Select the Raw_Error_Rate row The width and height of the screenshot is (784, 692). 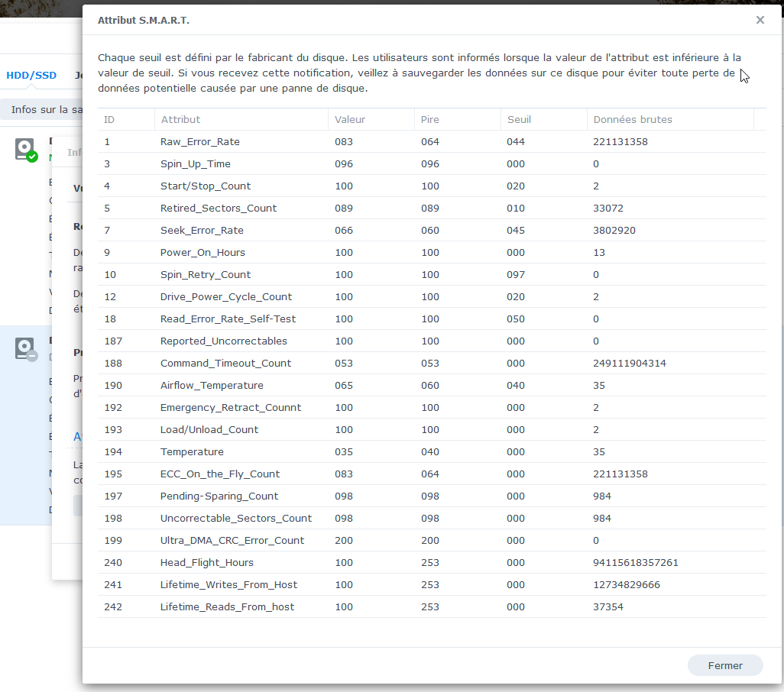tap(432, 141)
